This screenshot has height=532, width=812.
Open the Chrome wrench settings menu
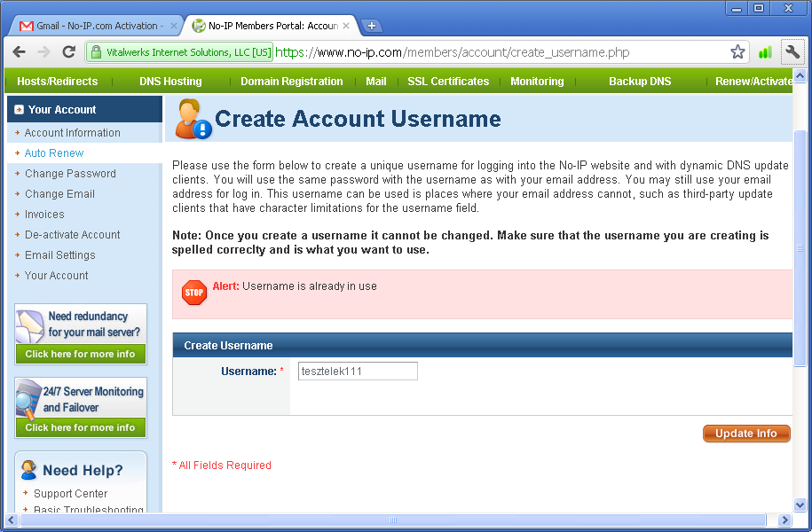tap(792, 51)
